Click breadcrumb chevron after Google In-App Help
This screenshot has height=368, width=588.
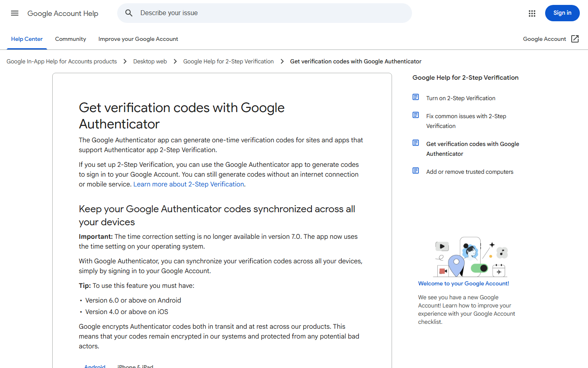(x=125, y=61)
